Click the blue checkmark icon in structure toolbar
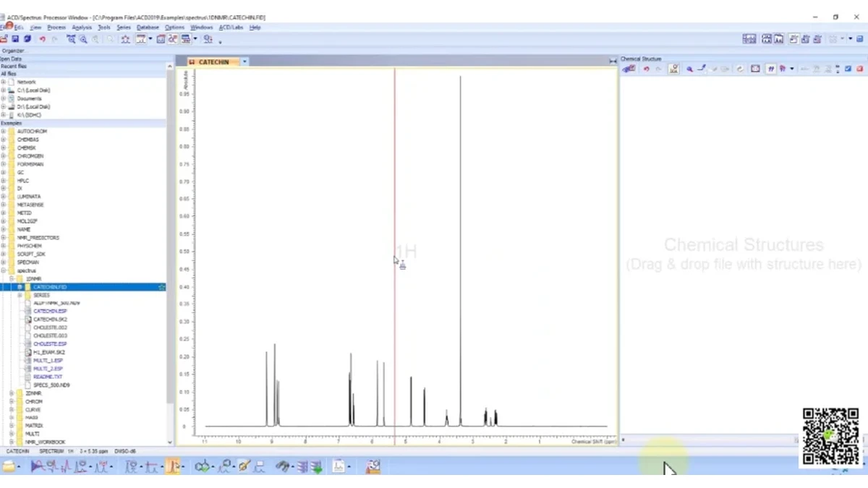Viewport: 868px width, 488px height. (x=848, y=69)
